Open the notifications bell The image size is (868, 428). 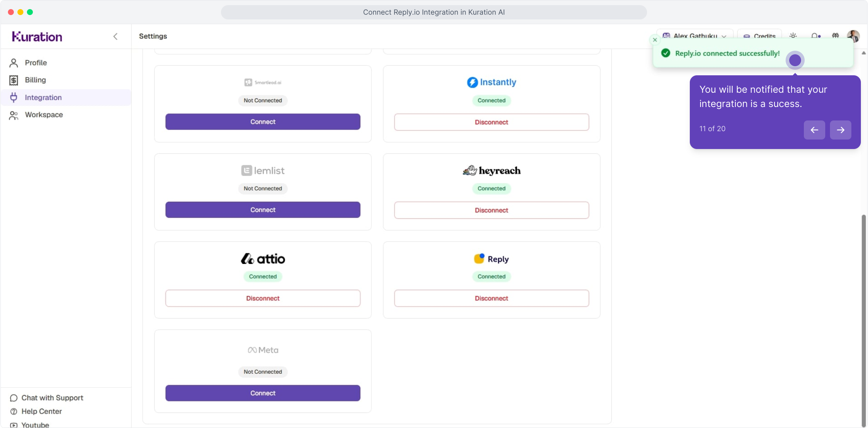[x=815, y=36]
